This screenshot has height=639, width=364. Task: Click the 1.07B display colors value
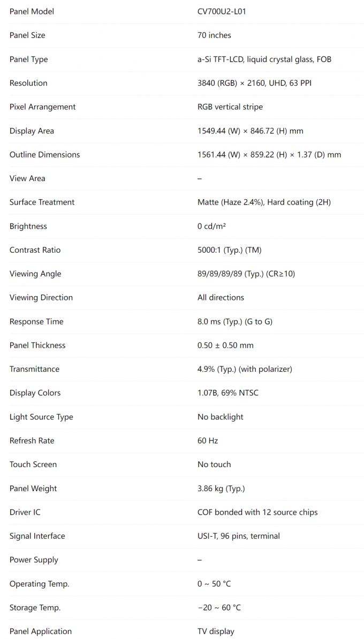tap(227, 393)
